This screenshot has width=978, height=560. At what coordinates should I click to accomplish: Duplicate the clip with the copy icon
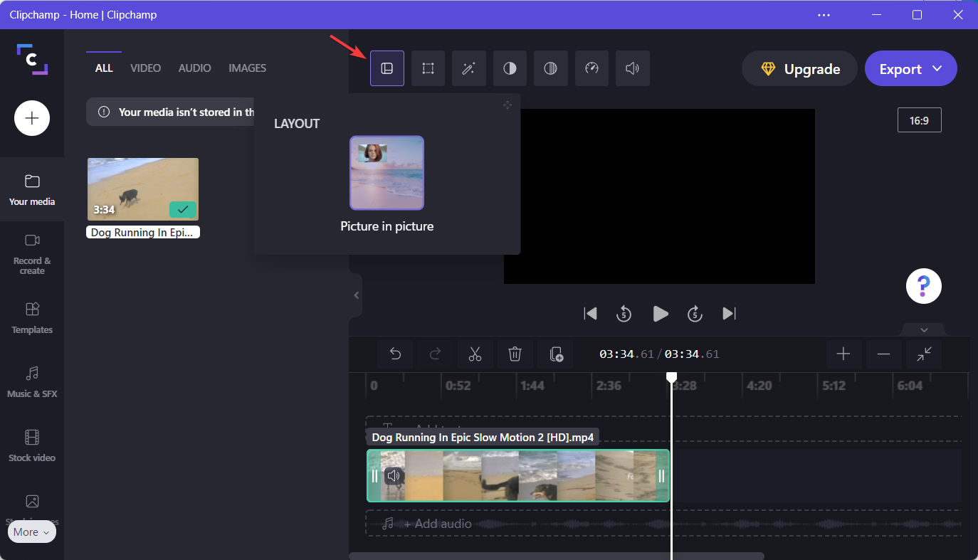coord(554,354)
